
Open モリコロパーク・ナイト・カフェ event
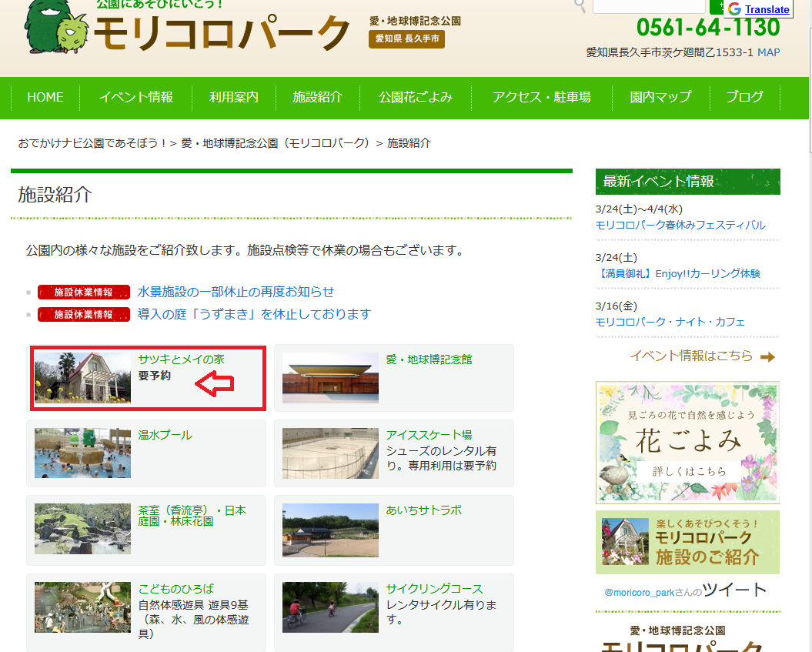coord(670,322)
